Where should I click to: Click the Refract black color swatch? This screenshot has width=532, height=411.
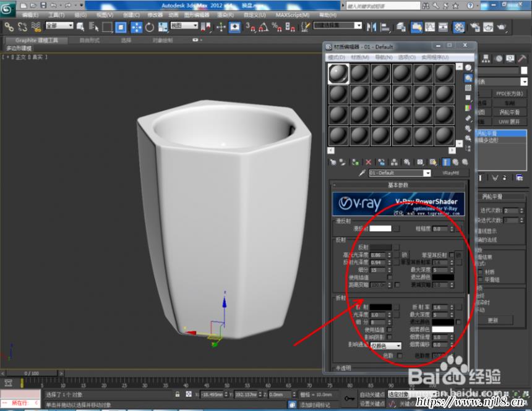point(380,307)
